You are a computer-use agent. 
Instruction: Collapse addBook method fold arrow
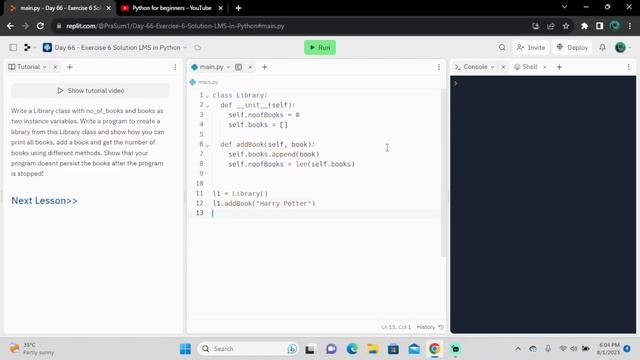(207, 145)
